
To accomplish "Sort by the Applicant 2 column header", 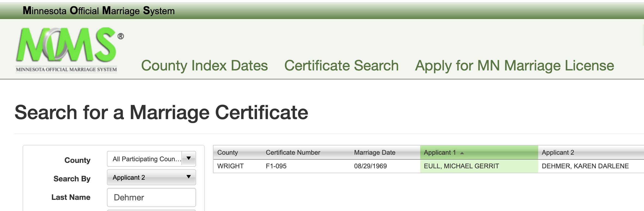I will click(x=558, y=153).
